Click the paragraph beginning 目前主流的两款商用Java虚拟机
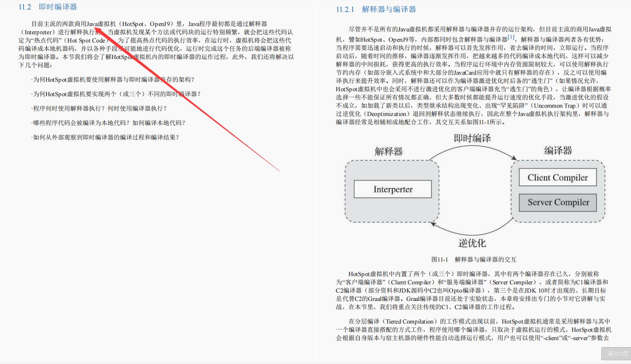The image size is (631, 364). [x=156, y=45]
